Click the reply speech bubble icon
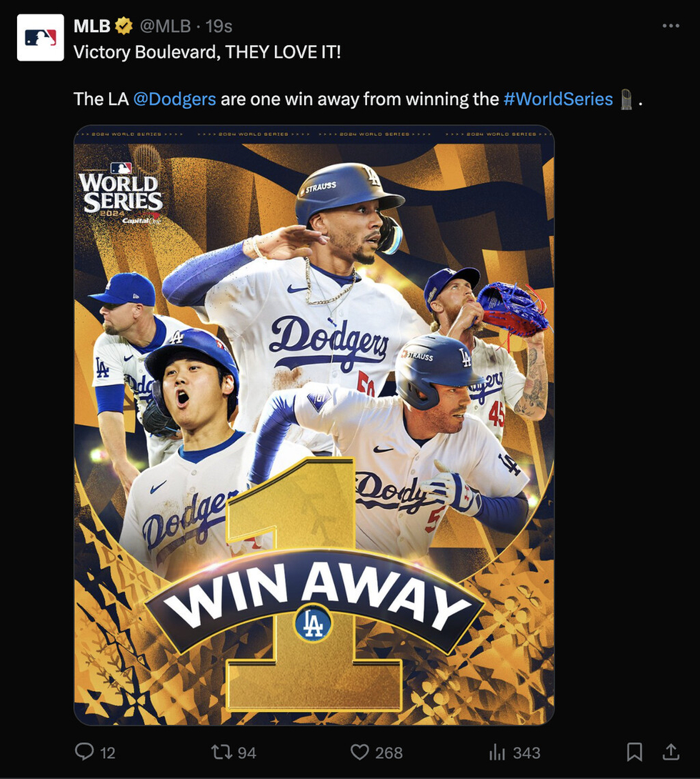The image size is (700, 779). click(84, 752)
